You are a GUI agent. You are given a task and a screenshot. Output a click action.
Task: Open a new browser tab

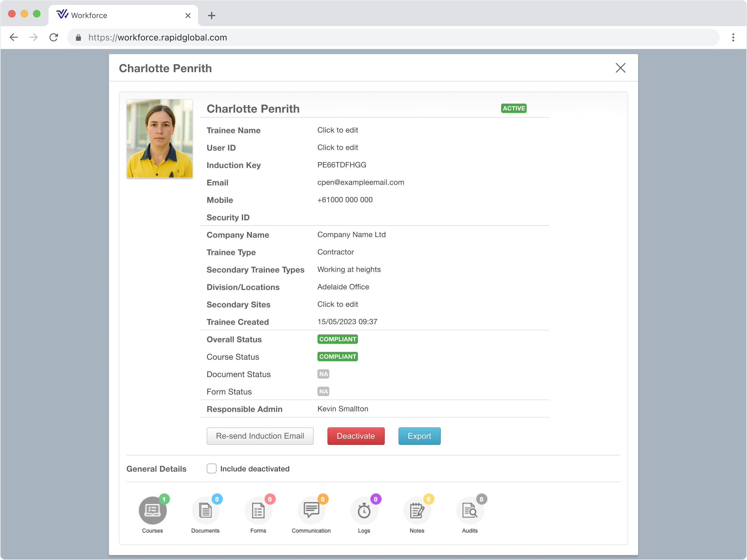(x=211, y=15)
